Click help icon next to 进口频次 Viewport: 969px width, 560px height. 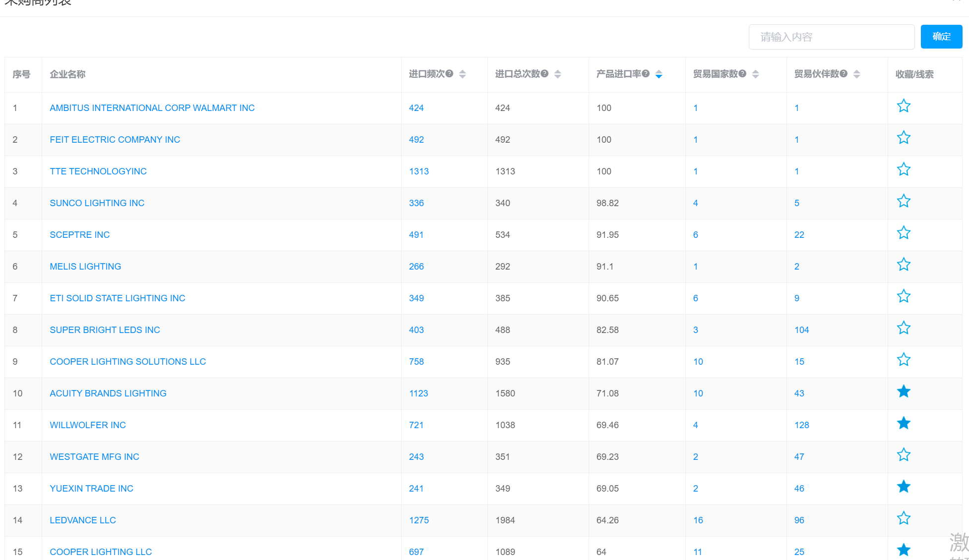point(449,74)
